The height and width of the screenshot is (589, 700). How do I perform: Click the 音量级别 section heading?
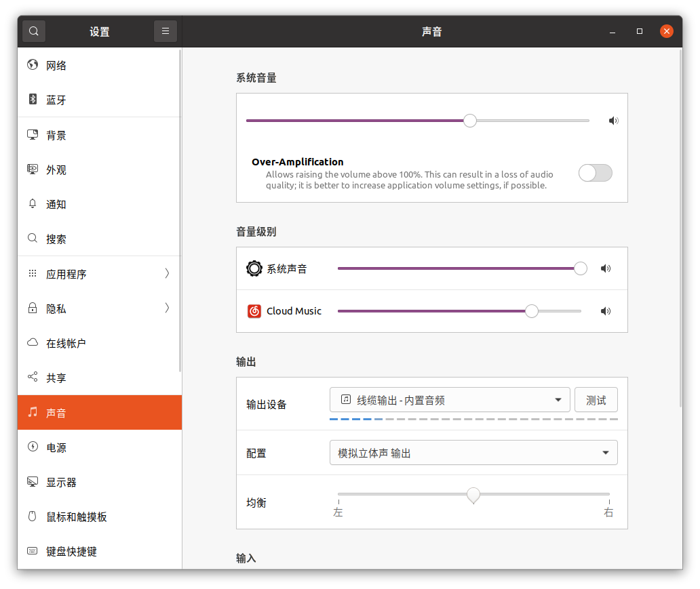(x=256, y=232)
